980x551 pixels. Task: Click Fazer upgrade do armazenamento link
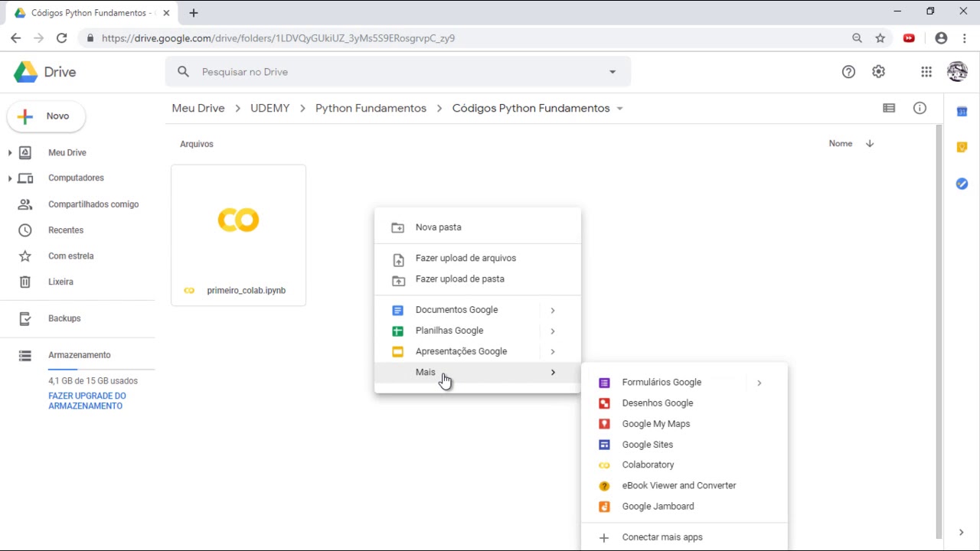pos(87,401)
